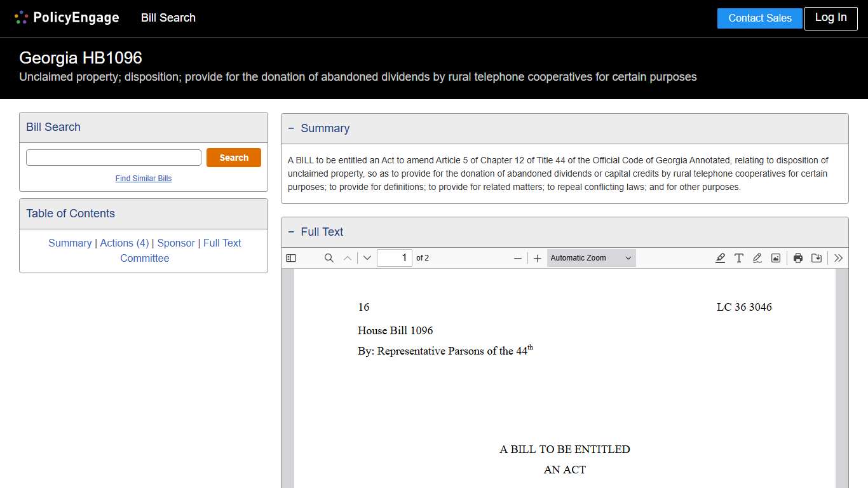Zoom in on the document
Viewport: 868px width, 488px height.
pos(537,258)
